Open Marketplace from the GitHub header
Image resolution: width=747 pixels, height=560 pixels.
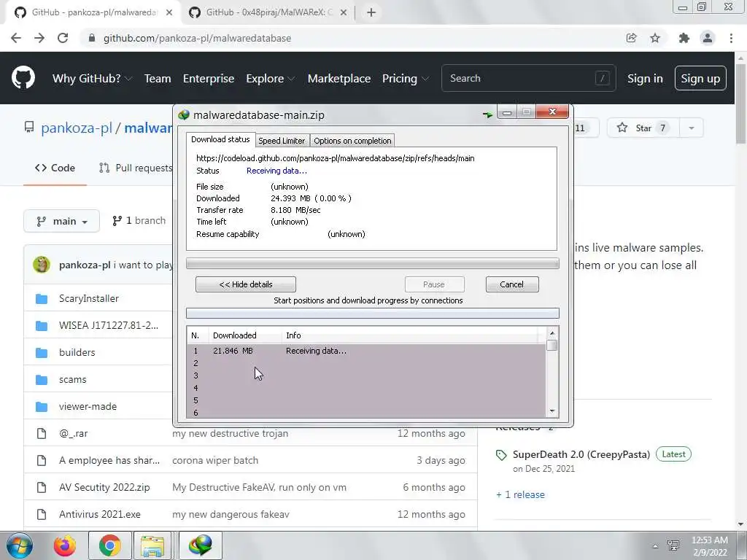click(339, 78)
